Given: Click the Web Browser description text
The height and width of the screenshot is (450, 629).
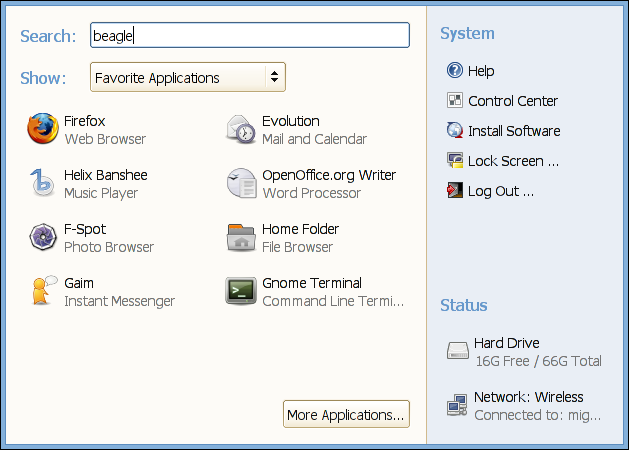Looking at the screenshot, I should (x=105, y=139).
